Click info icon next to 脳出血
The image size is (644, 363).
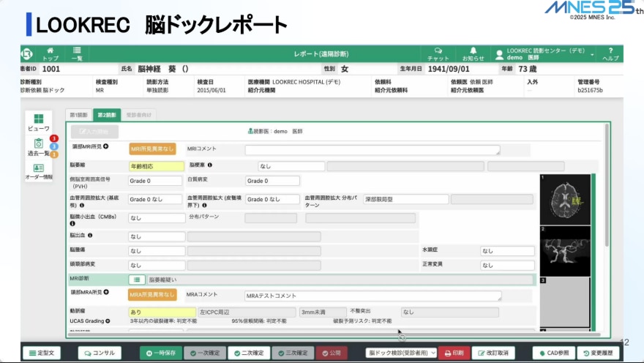tap(90, 236)
